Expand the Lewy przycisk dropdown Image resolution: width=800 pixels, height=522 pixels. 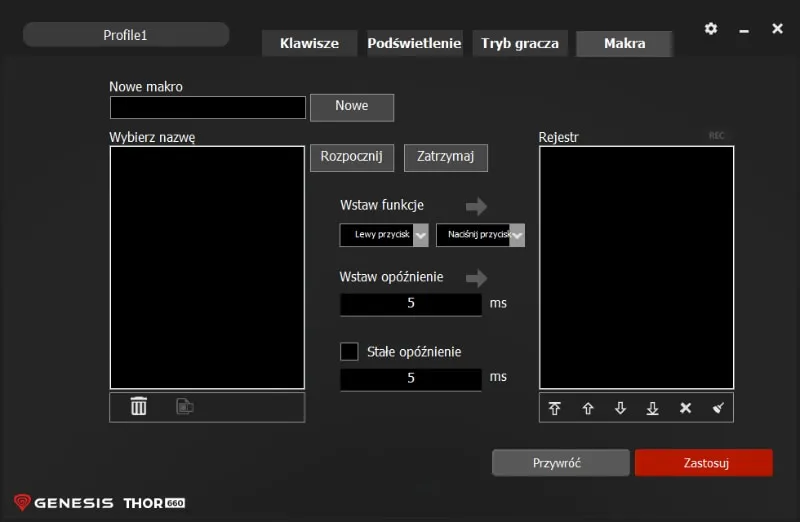coord(421,235)
